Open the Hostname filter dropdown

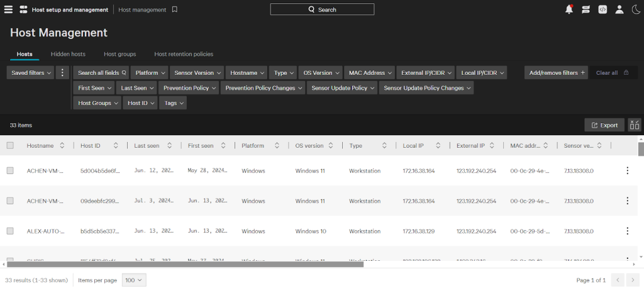click(x=247, y=73)
